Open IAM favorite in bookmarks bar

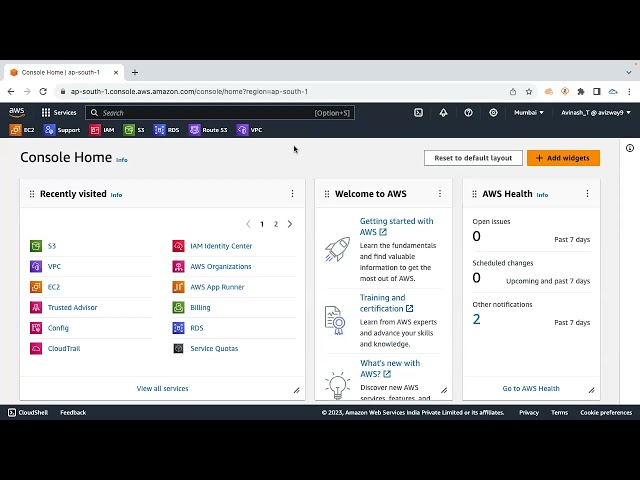102,130
